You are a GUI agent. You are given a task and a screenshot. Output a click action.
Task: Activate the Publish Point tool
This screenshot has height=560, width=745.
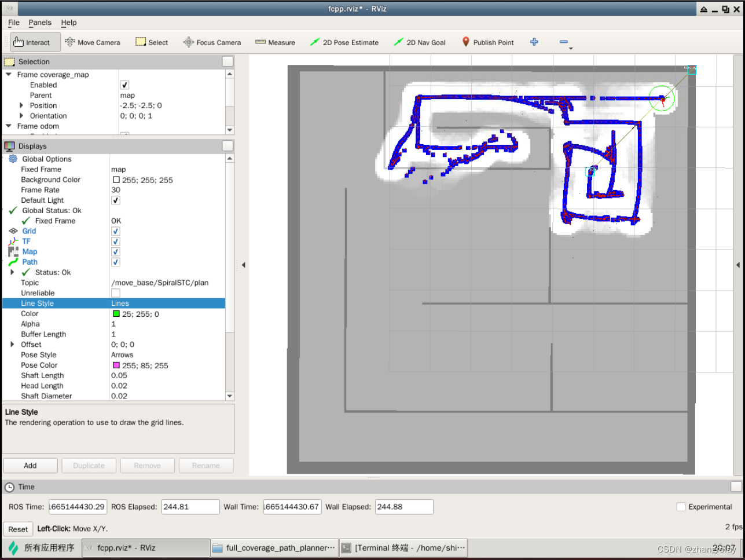click(x=487, y=42)
